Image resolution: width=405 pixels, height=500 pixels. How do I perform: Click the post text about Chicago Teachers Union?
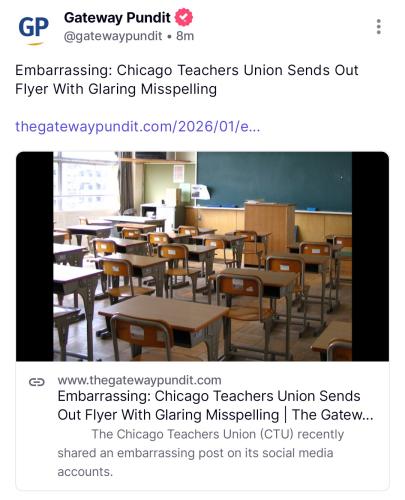[187, 79]
